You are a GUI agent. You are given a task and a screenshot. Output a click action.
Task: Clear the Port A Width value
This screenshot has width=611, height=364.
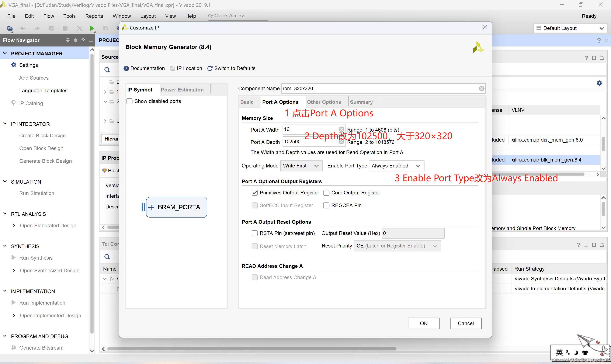341,129
